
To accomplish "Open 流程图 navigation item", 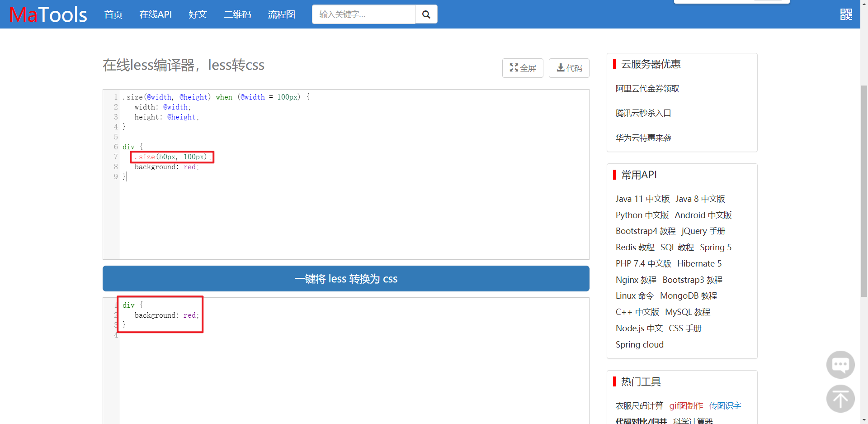I will (x=281, y=14).
